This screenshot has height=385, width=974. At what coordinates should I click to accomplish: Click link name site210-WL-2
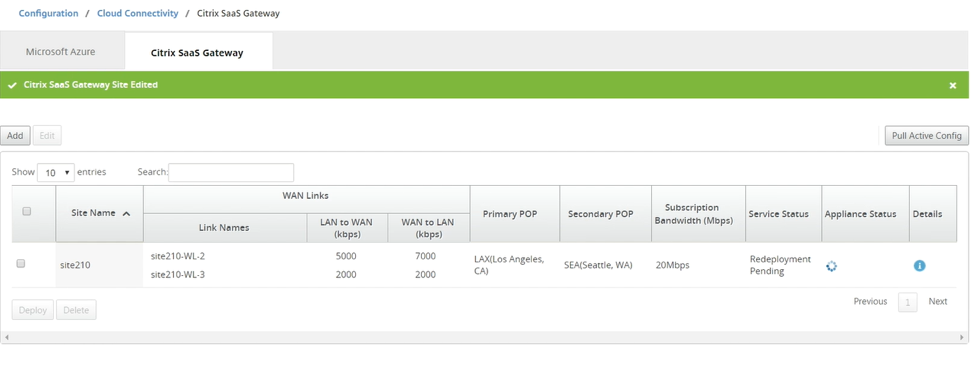pyautogui.click(x=178, y=256)
